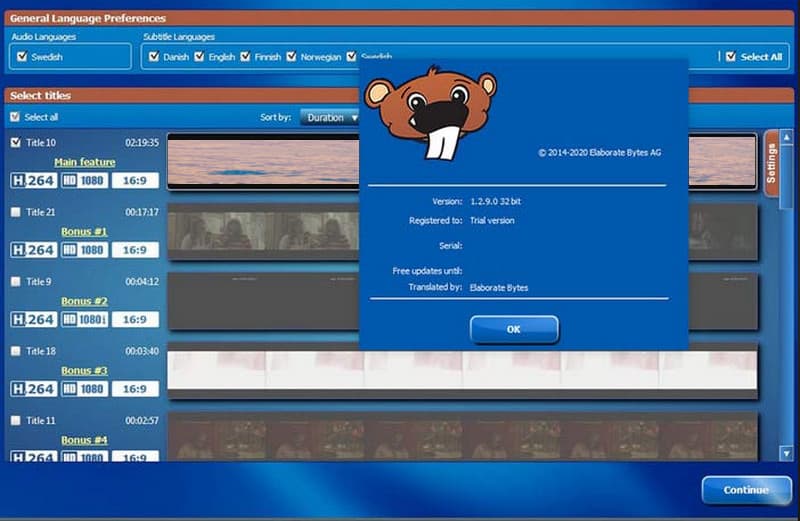800x521 pixels.
Task: Click the HD 1080 badge for Title 21
Action: point(85,250)
